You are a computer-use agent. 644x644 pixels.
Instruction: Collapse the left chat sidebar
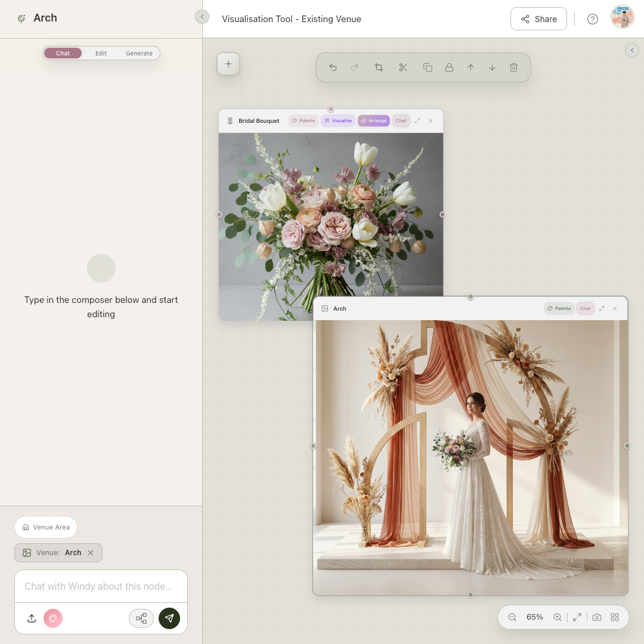[202, 17]
